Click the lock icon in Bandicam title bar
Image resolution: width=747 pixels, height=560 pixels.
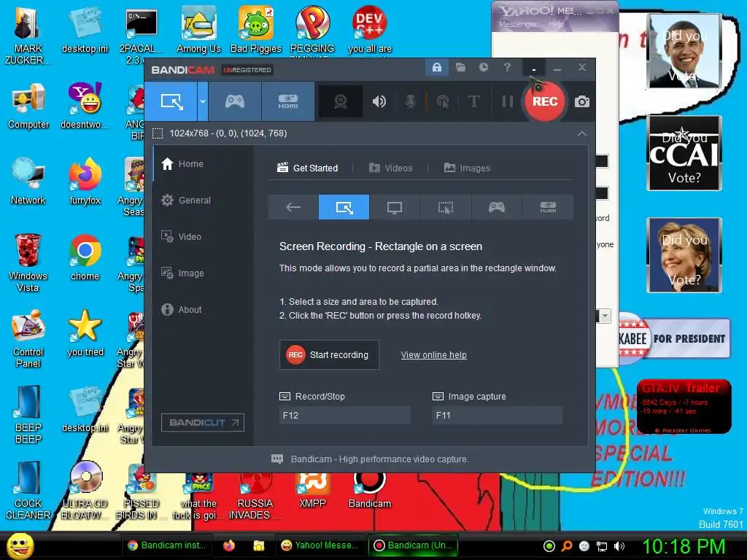pos(436,68)
